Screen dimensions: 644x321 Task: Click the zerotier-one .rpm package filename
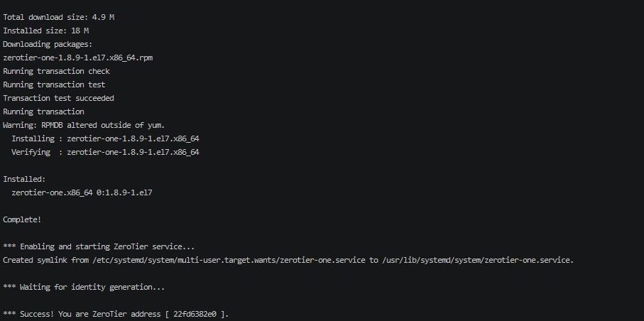(x=77, y=58)
